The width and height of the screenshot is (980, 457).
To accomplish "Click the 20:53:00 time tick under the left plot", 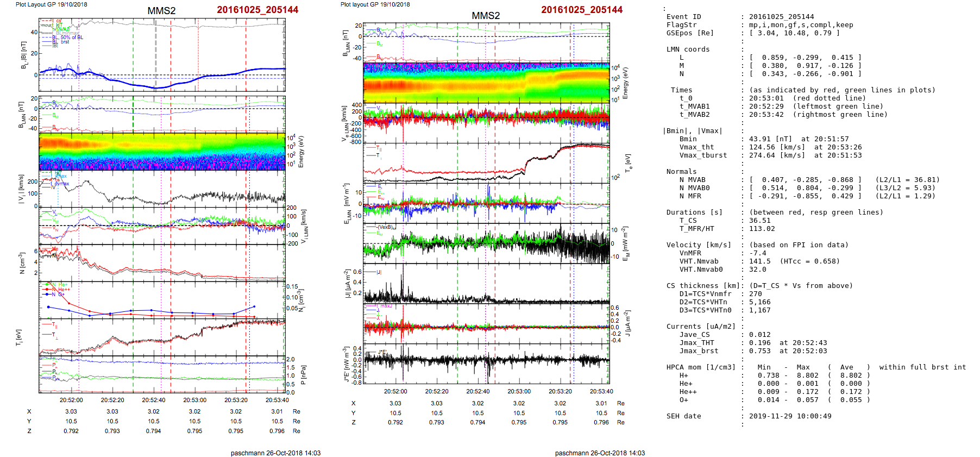I will point(194,400).
